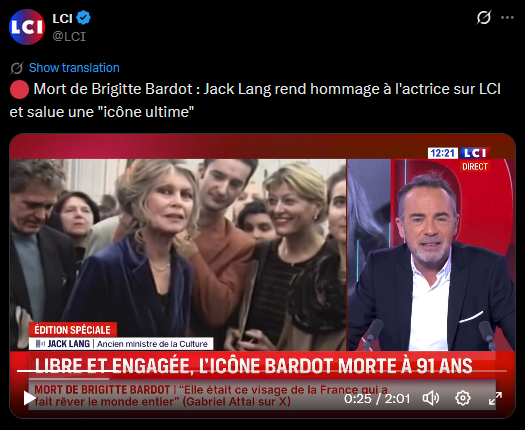This screenshot has width=525, height=430.
Task: Seek to the end of the video progress bar
Action: click(506, 371)
